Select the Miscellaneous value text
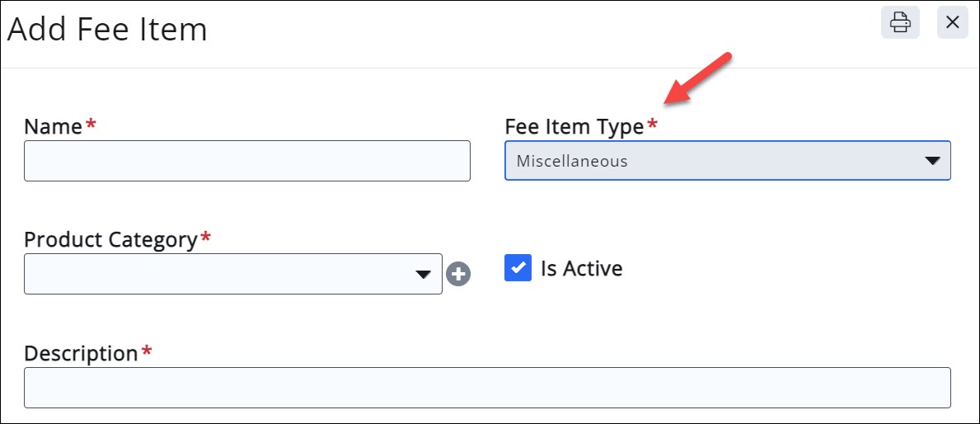 [572, 162]
